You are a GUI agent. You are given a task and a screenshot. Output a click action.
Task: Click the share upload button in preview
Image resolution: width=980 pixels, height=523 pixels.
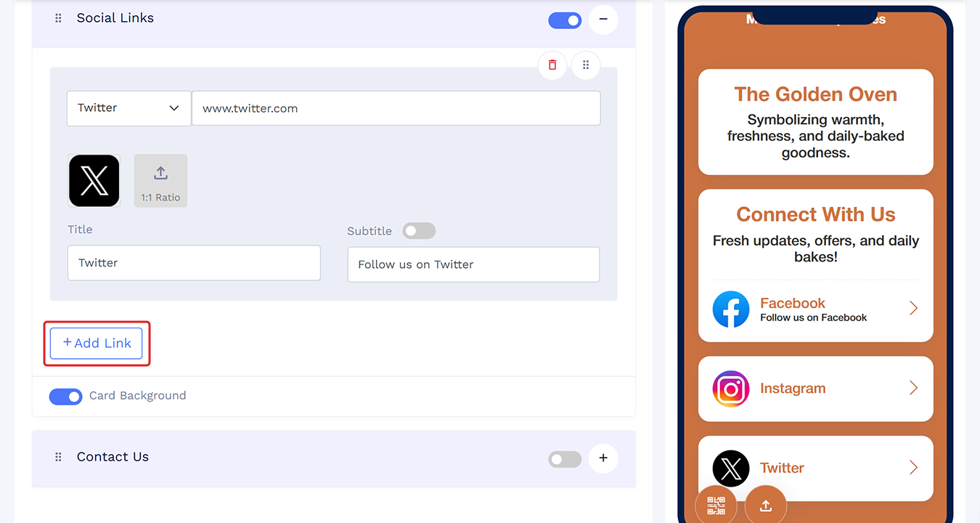pyautogui.click(x=765, y=505)
